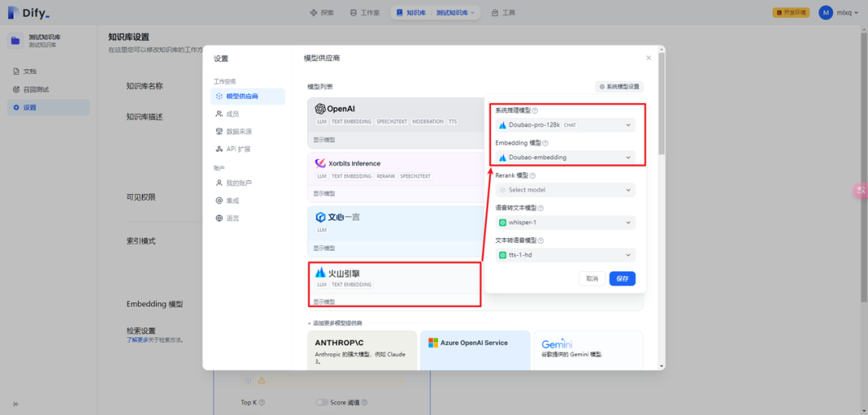Click help icon next to 系统推理模型

click(534, 111)
